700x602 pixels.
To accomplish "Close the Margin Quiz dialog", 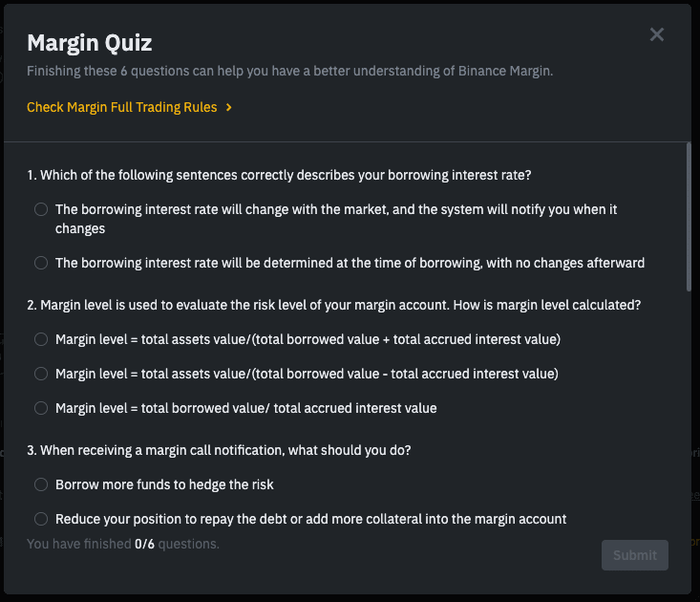I will [x=657, y=34].
